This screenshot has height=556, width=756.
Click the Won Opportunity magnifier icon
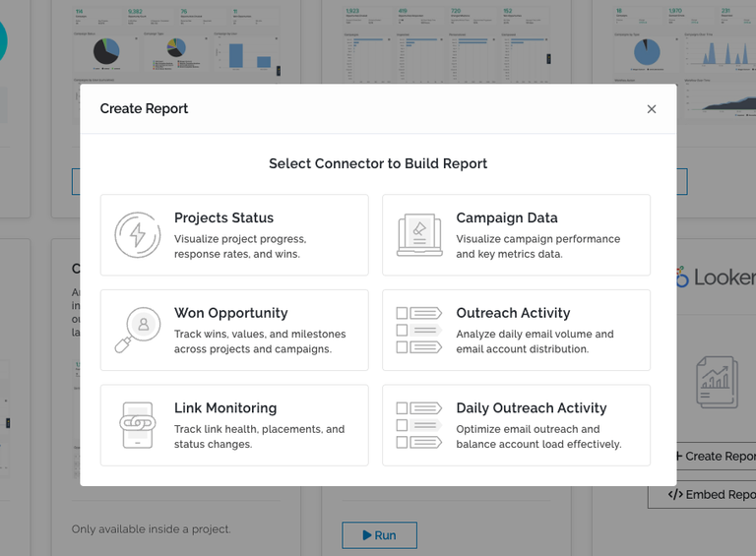(x=138, y=330)
